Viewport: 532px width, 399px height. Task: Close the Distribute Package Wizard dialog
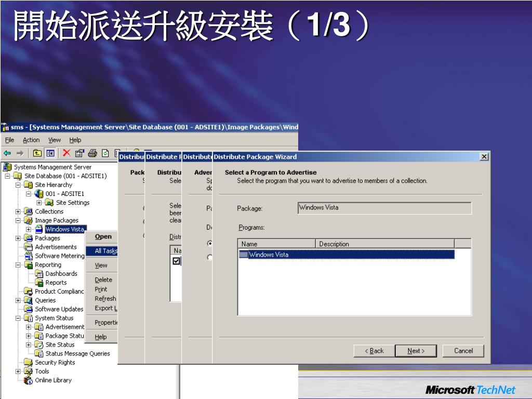(485, 156)
